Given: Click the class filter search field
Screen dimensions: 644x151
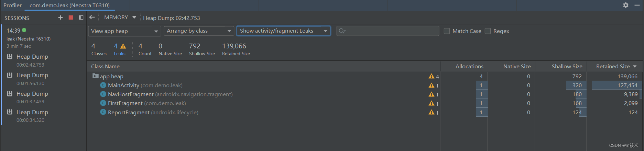Looking at the screenshot, I should point(388,31).
